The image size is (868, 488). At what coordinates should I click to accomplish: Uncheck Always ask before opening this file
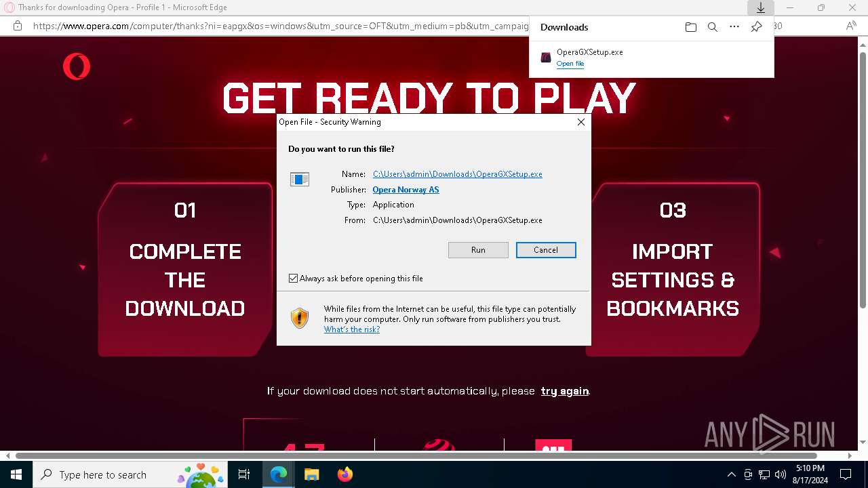point(293,279)
